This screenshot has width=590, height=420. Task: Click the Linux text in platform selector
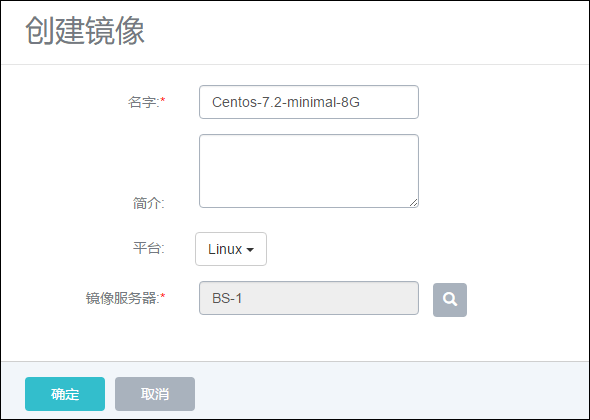[x=225, y=249]
